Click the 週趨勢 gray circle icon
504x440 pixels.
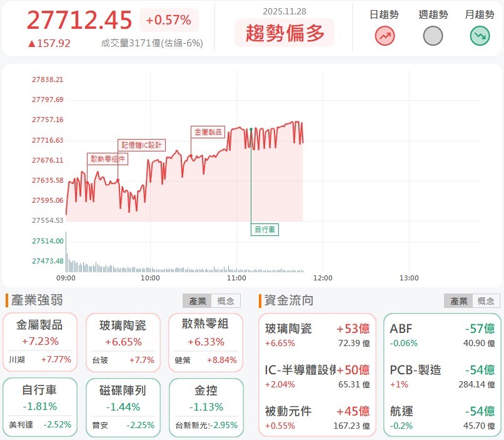pos(431,34)
